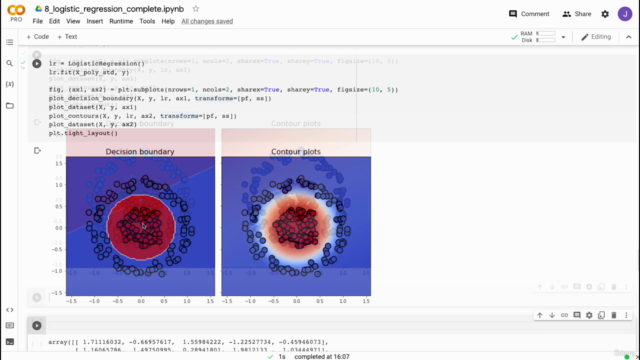The image size is (640, 360).
Task: Open the user account avatar
Action: point(625,14)
